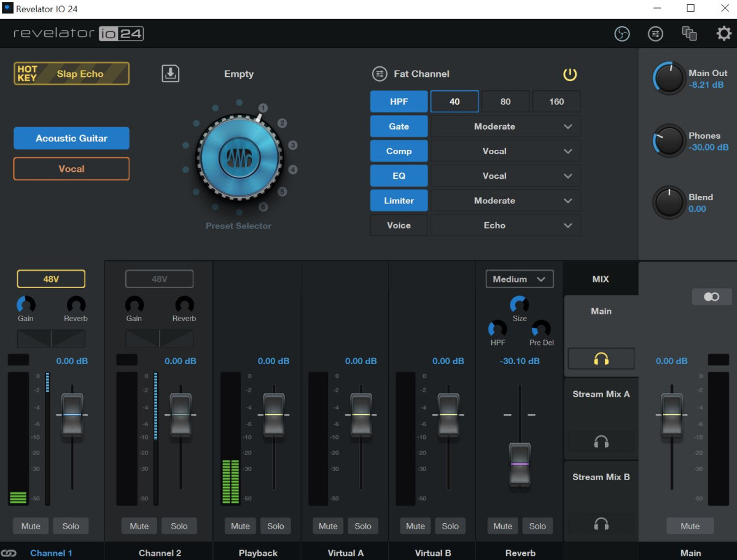This screenshot has height=560, width=737.
Task: Toggle 48V phantom power on Channel 1
Action: click(51, 279)
